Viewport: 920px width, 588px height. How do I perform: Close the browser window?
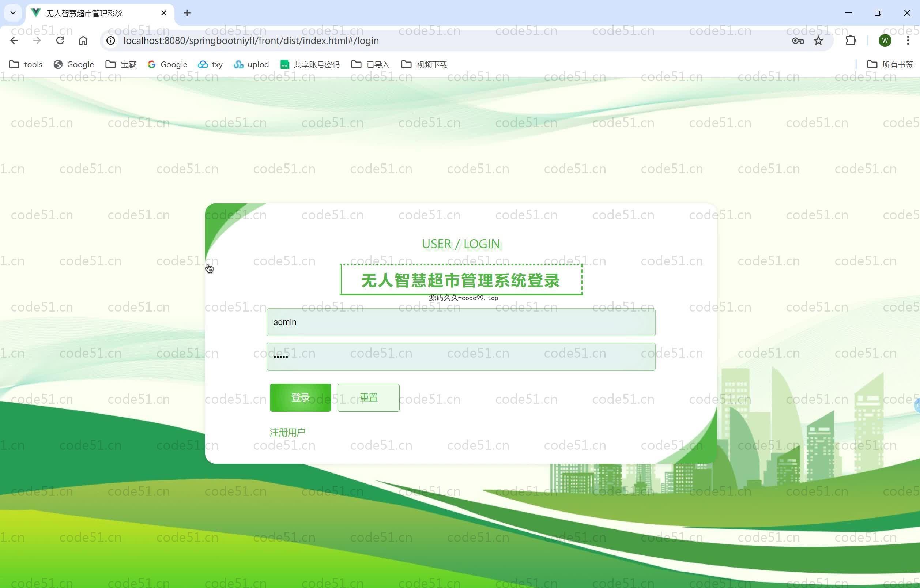coord(907,13)
